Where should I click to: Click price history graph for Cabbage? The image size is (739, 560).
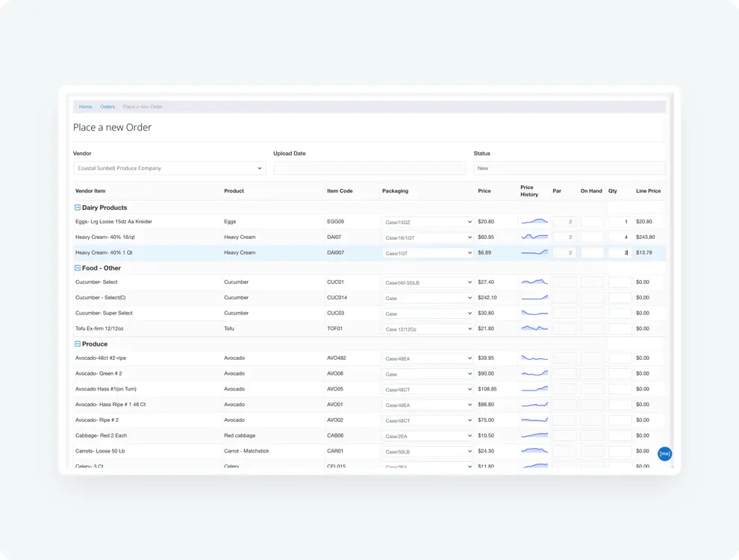534,435
